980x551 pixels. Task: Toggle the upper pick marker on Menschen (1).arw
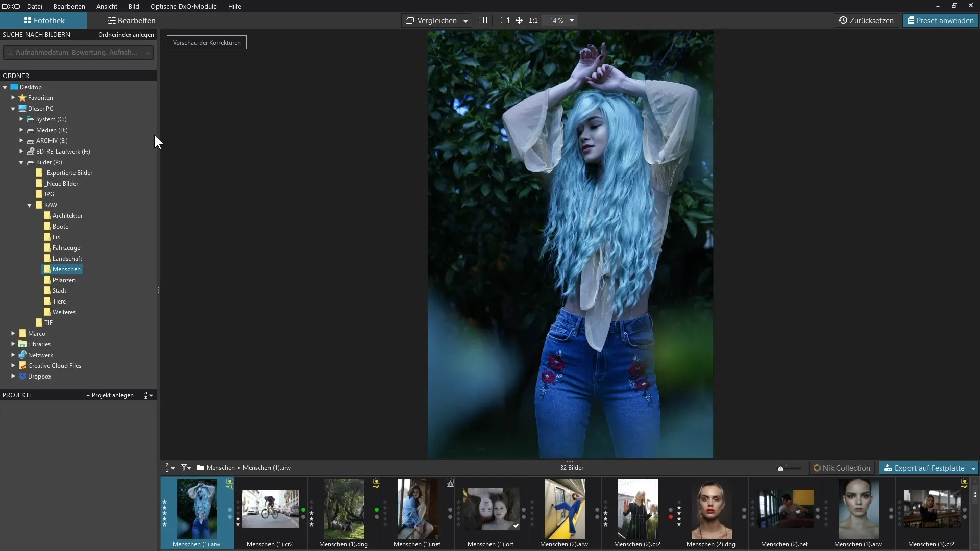230,510
